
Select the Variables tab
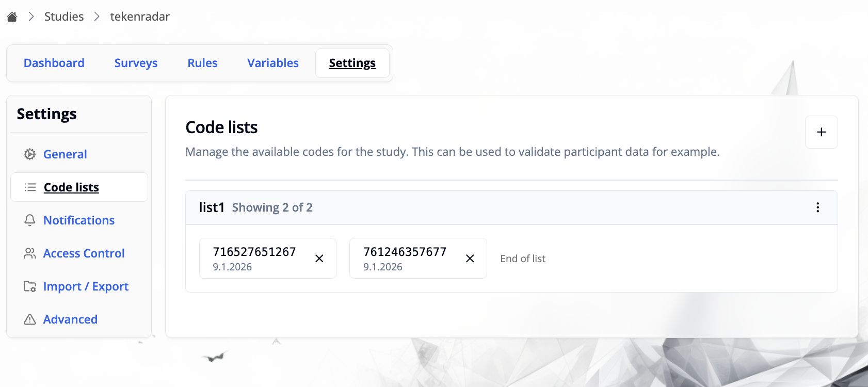coord(273,63)
